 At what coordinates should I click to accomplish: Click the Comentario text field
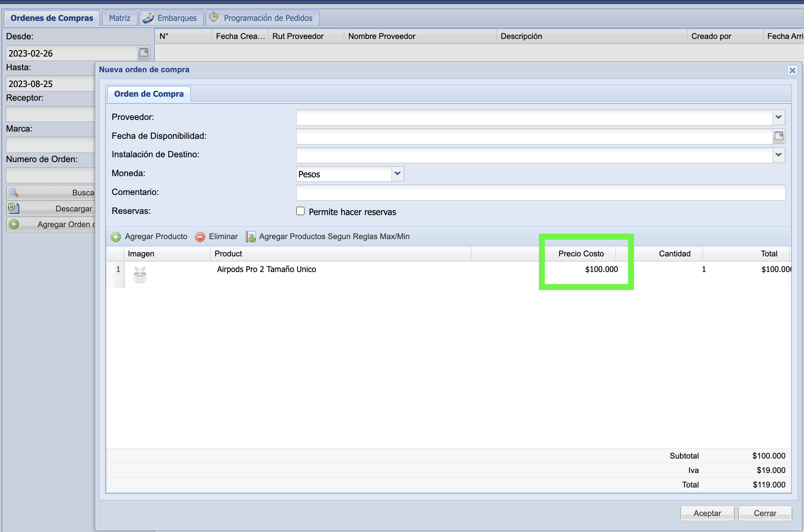pos(540,193)
